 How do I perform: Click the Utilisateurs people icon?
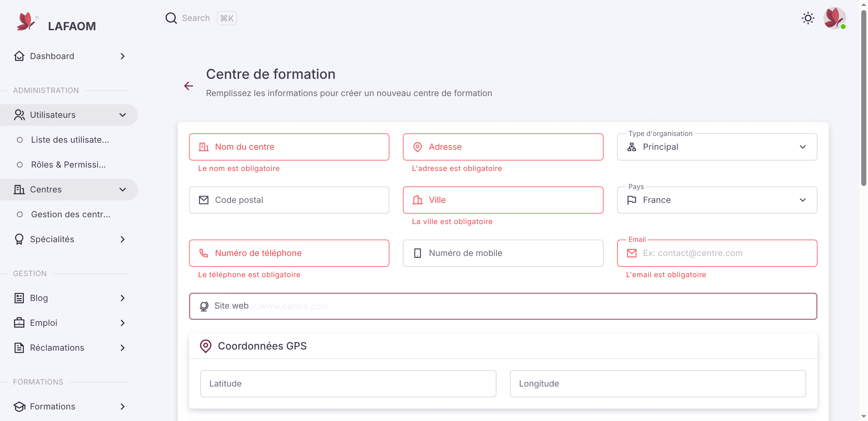click(x=19, y=115)
